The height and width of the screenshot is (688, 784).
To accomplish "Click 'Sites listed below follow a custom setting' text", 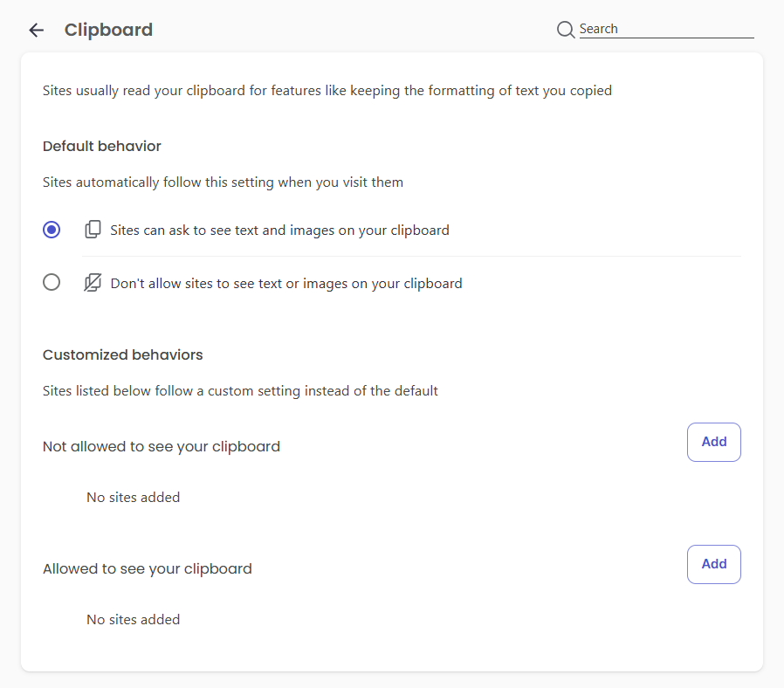I will point(240,390).
